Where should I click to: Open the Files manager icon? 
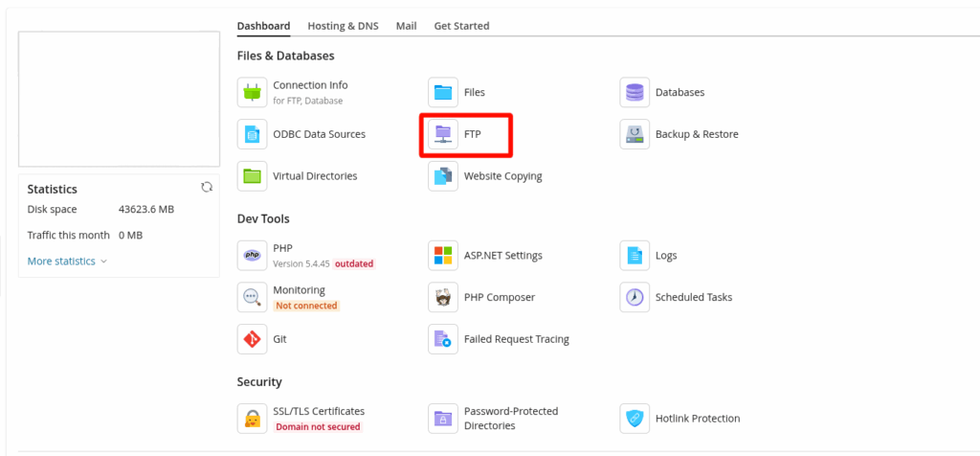point(443,93)
